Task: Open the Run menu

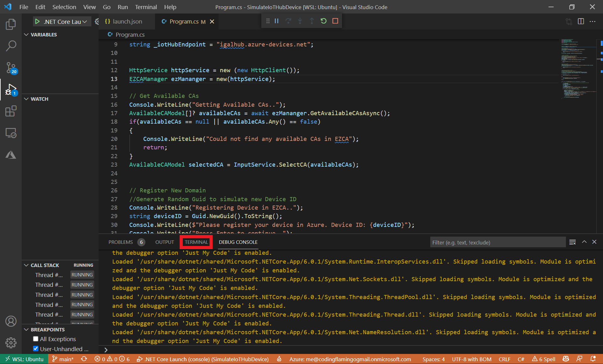Action: click(123, 7)
